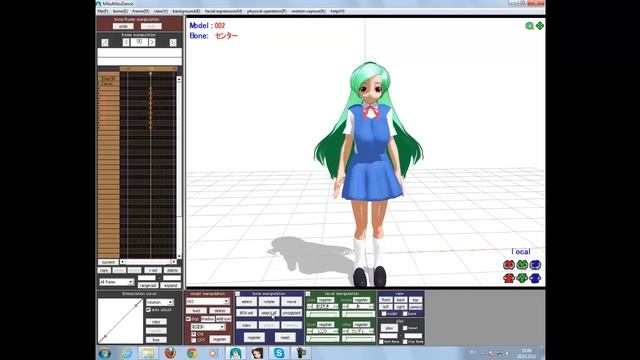This screenshot has width=640, height=360.
Task: Adjust the mouth facial slider
Action: [x=358, y=314]
